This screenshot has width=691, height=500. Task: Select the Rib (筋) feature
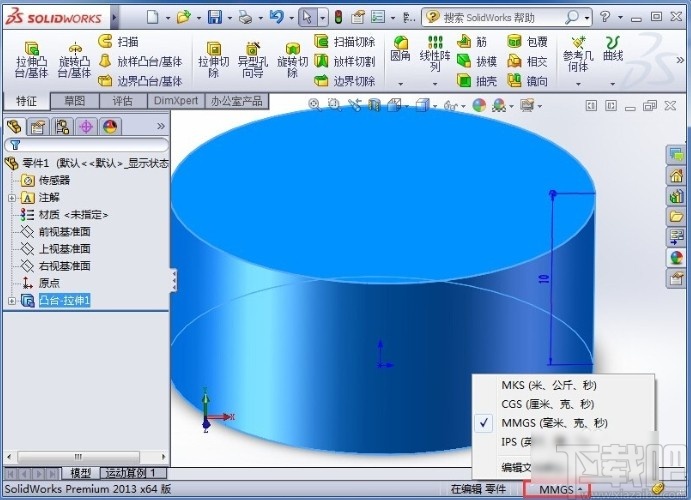pyautogui.click(x=472, y=42)
